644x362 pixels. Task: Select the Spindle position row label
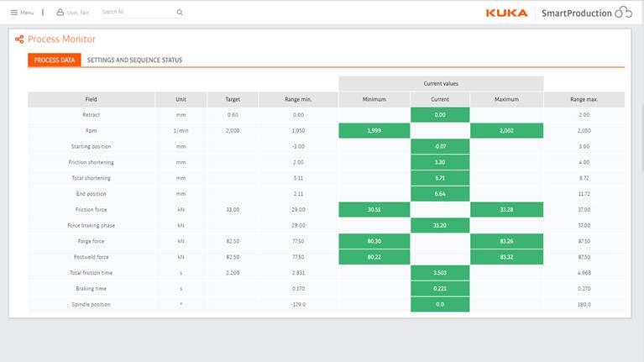coord(91,304)
